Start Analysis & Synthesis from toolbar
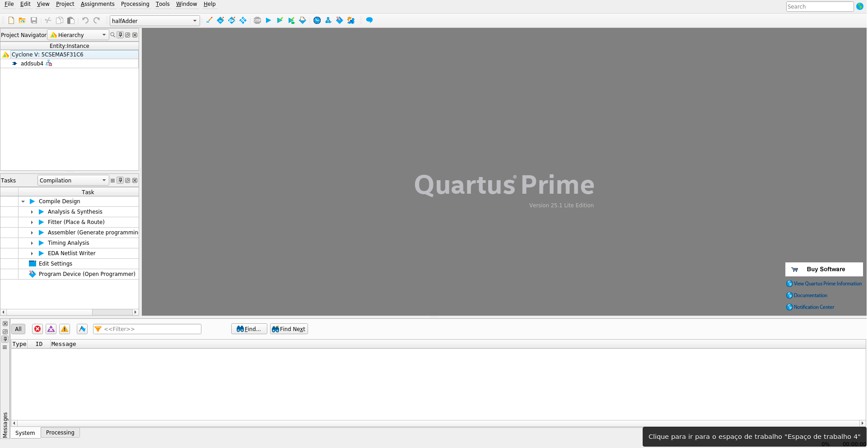 280,20
